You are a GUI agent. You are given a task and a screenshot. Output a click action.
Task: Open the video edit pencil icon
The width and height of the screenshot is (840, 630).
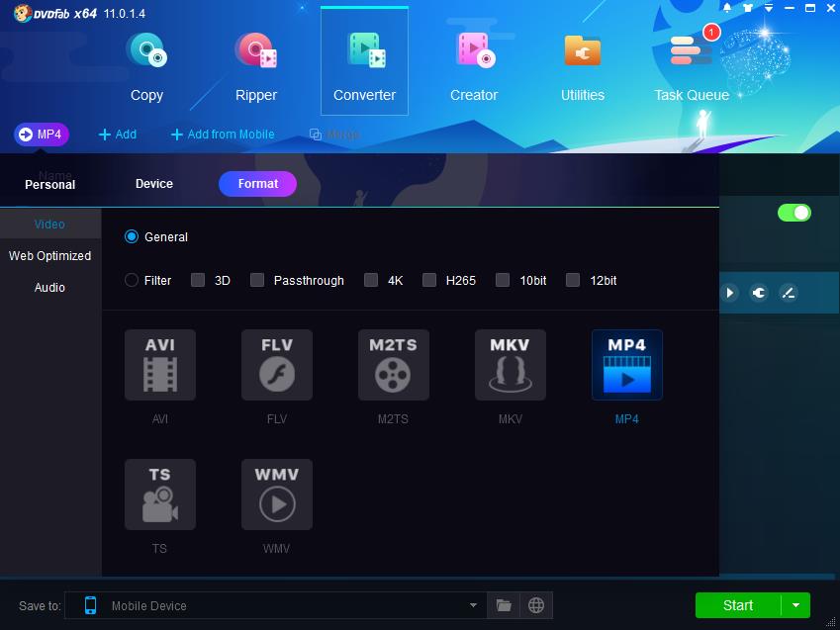click(x=788, y=293)
